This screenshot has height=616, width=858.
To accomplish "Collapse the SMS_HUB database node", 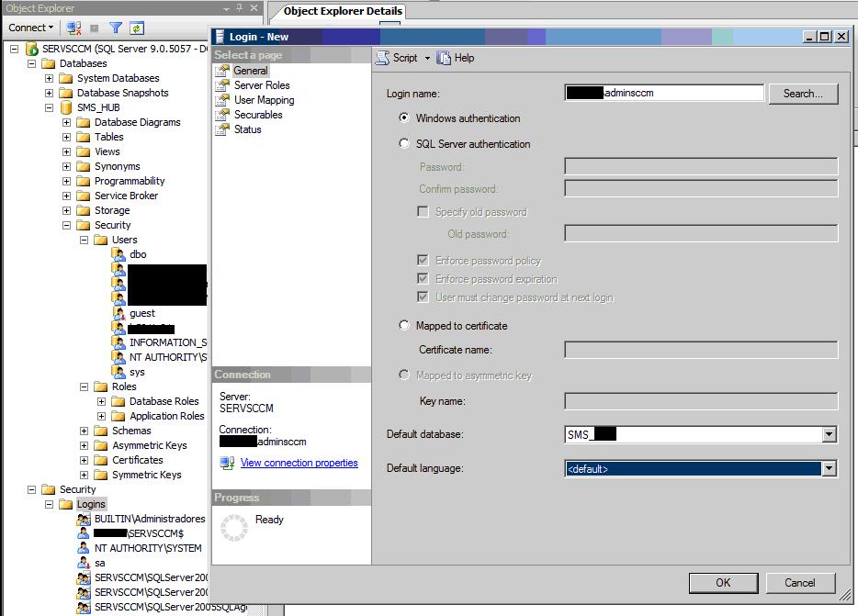I will click(x=49, y=107).
